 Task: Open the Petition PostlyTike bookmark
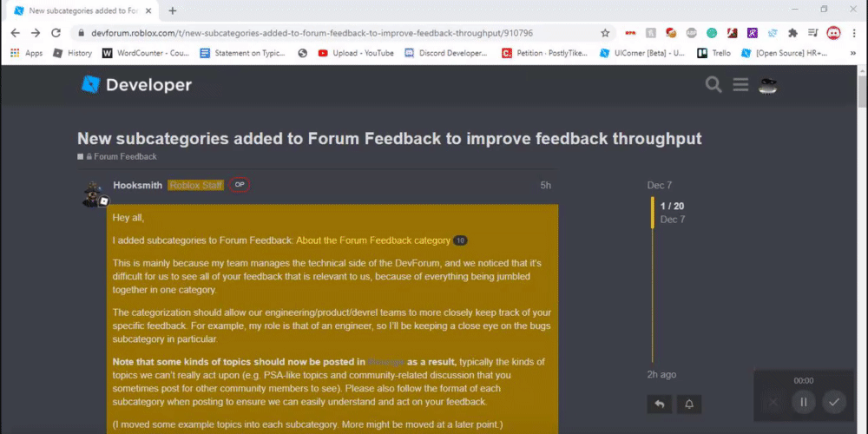tap(545, 53)
